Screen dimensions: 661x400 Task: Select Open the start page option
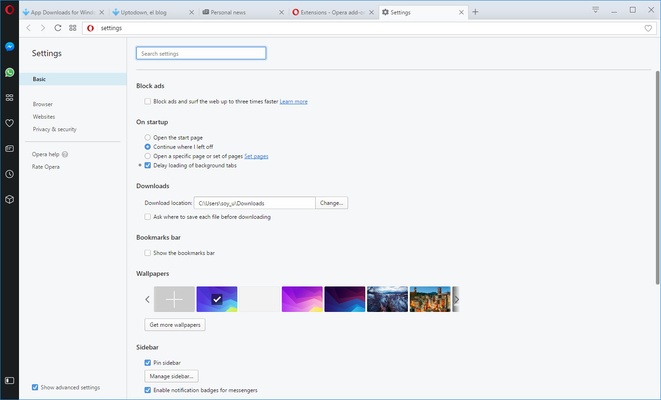[x=148, y=137]
